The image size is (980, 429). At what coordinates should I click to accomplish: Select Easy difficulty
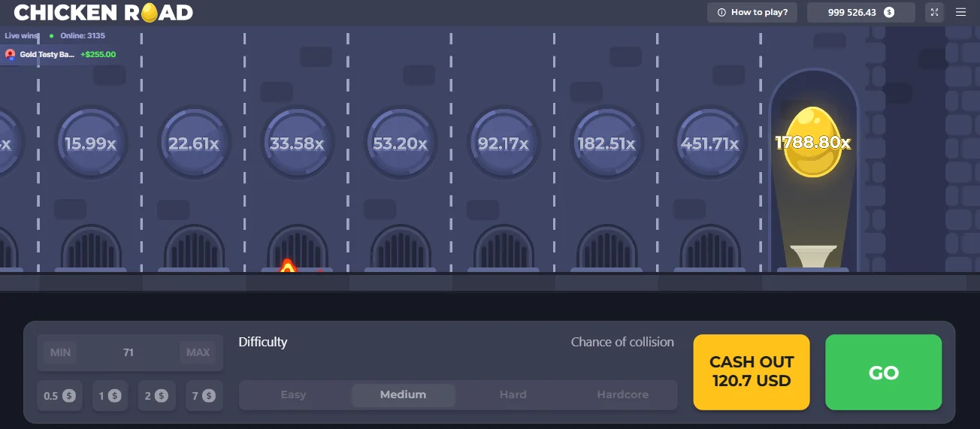tap(293, 395)
